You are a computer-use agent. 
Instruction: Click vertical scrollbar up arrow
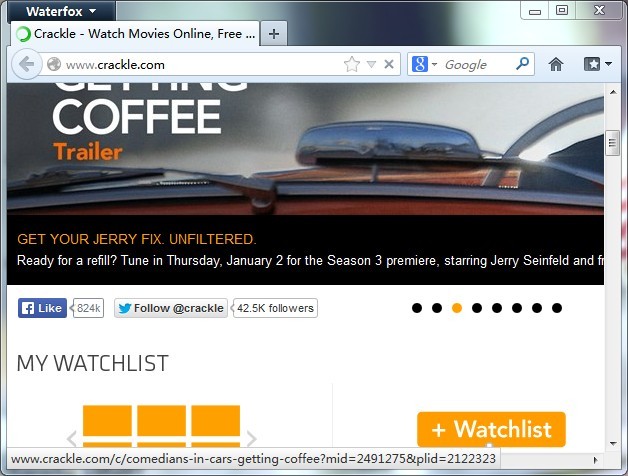tap(613, 92)
